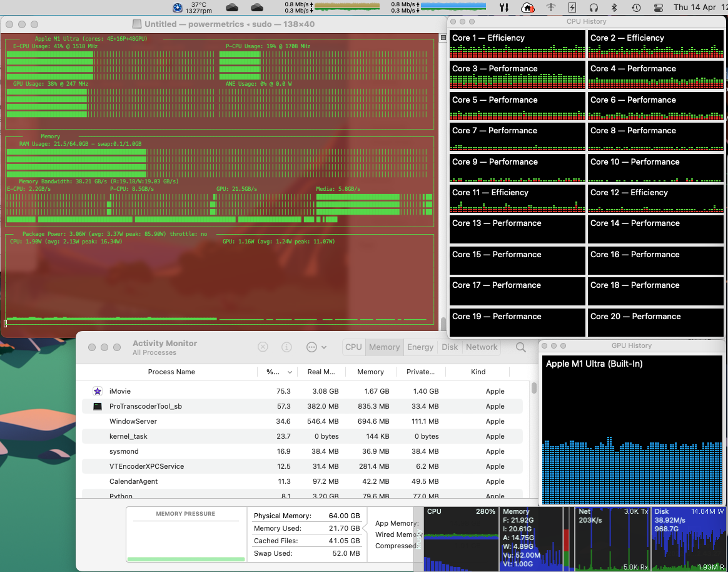Open Control Center toggles in menu bar
This screenshot has height=572, width=728.
tap(658, 8)
